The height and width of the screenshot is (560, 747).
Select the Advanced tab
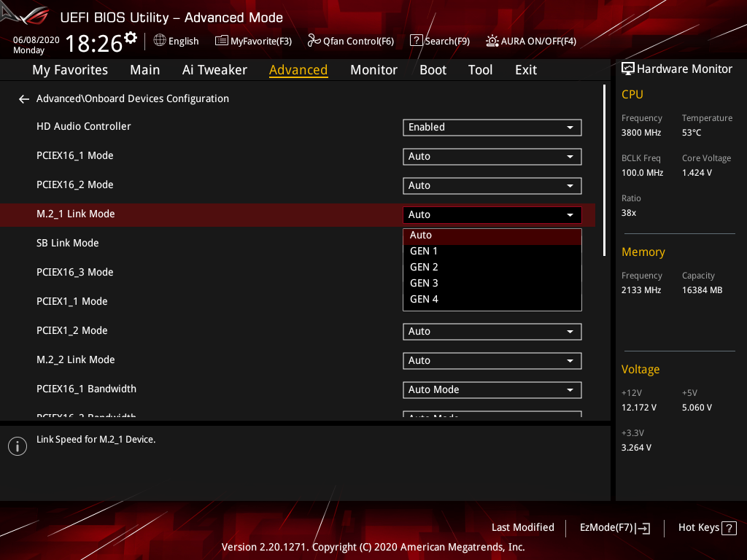click(x=298, y=70)
